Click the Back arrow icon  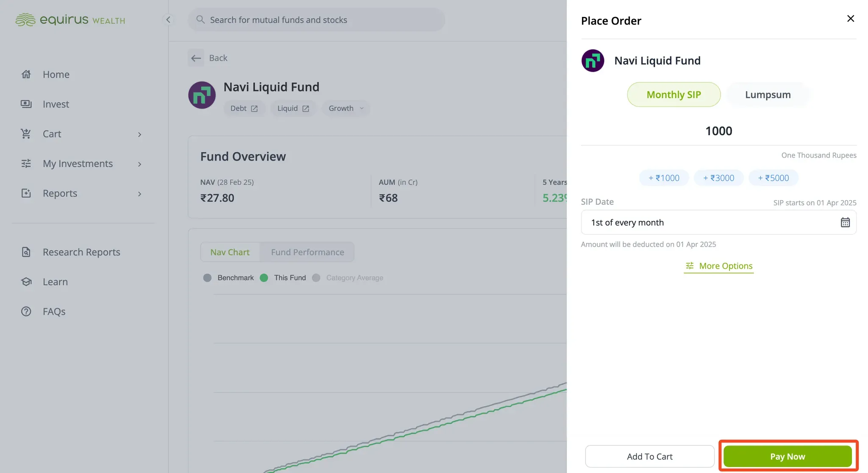pyautogui.click(x=196, y=58)
